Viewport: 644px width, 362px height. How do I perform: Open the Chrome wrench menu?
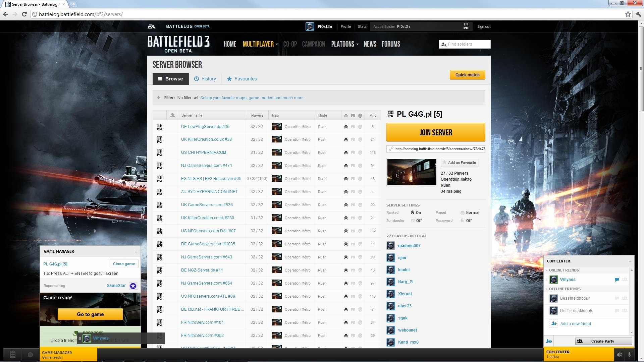click(638, 14)
